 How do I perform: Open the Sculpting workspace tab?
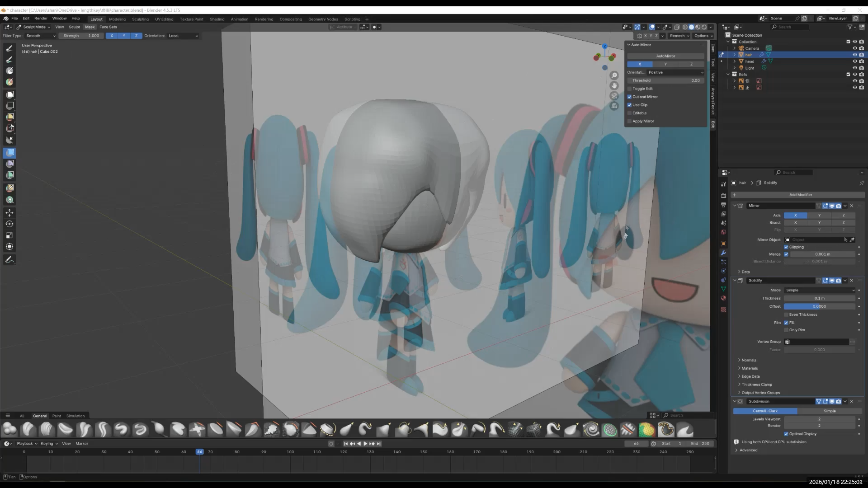click(140, 19)
